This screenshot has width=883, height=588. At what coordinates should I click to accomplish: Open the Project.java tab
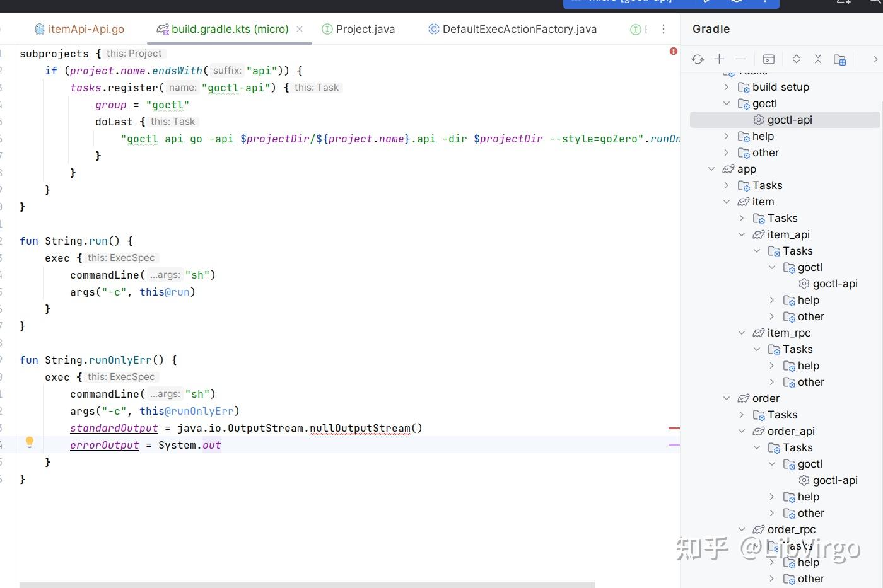pos(358,29)
